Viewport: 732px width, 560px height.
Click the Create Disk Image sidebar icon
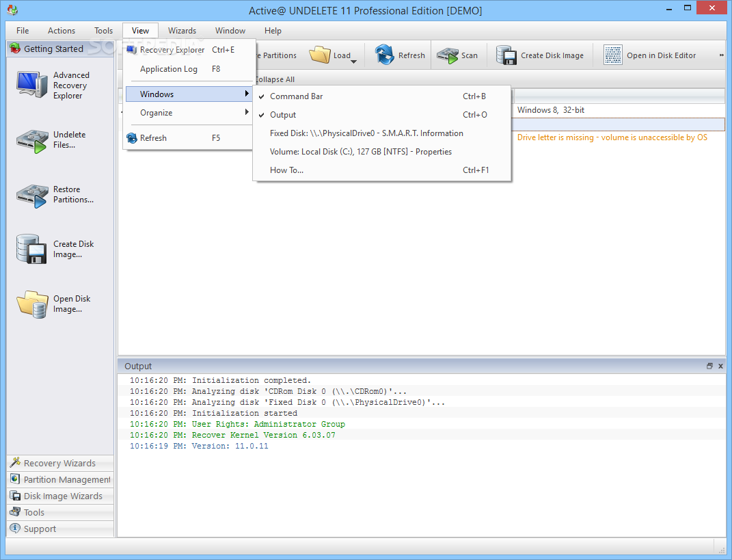point(31,249)
